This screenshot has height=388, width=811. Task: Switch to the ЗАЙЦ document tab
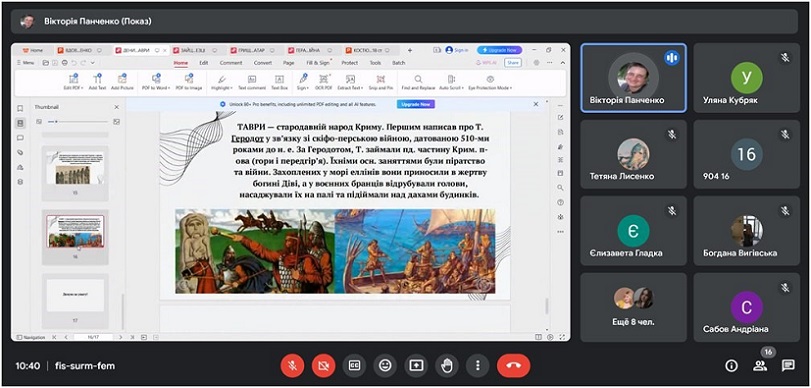click(x=197, y=50)
